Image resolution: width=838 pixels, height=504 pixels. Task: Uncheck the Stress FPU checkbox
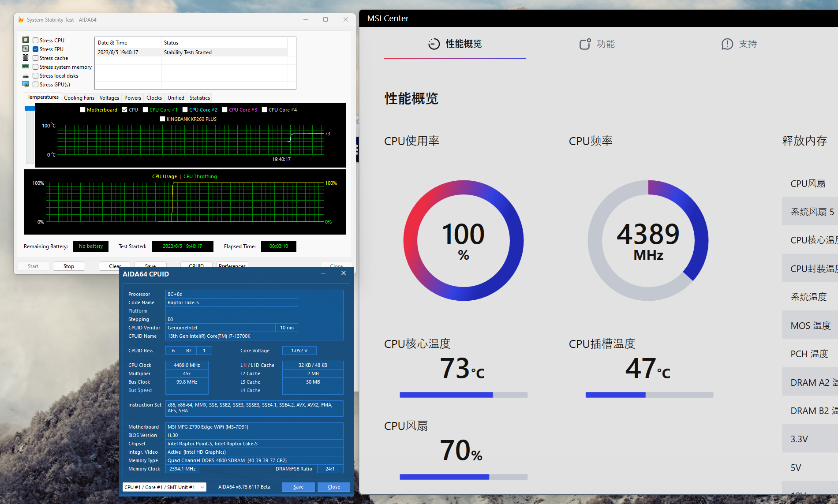[x=36, y=49]
